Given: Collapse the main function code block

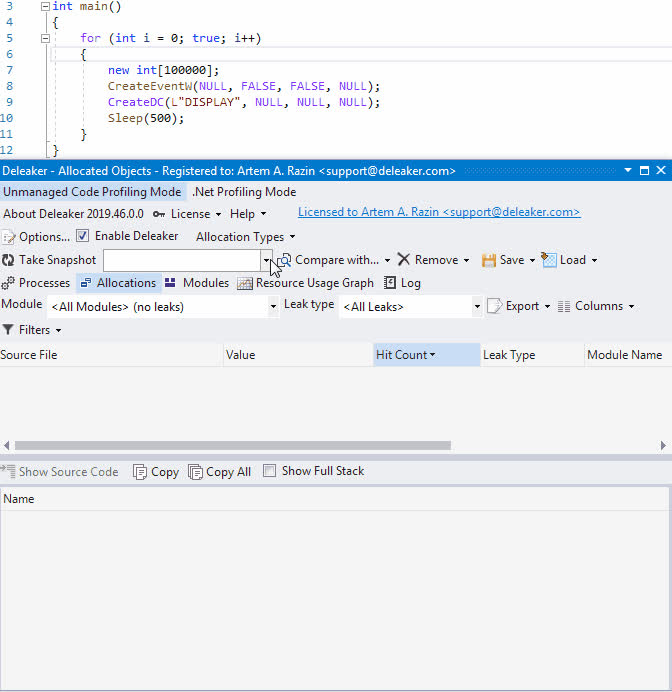Looking at the screenshot, I should [x=45, y=6].
